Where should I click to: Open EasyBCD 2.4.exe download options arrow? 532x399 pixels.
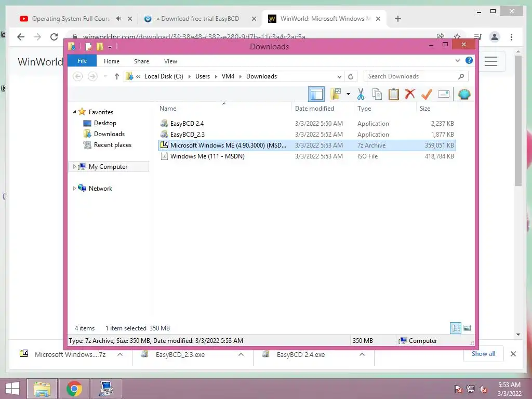(362, 354)
